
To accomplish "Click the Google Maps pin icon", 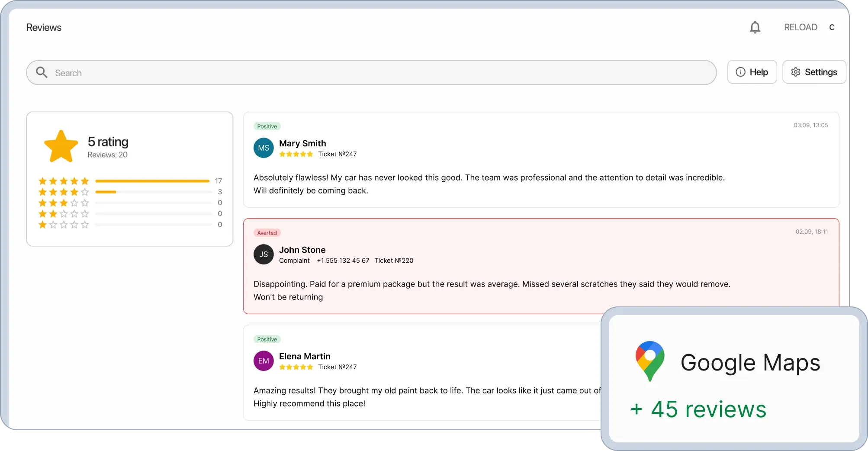I will point(649,361).
